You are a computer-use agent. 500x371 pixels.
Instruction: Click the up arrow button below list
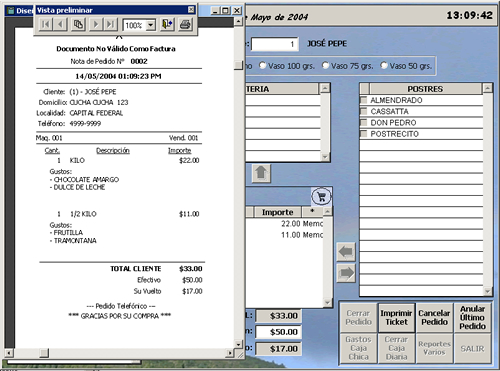(x=261, y=173)
